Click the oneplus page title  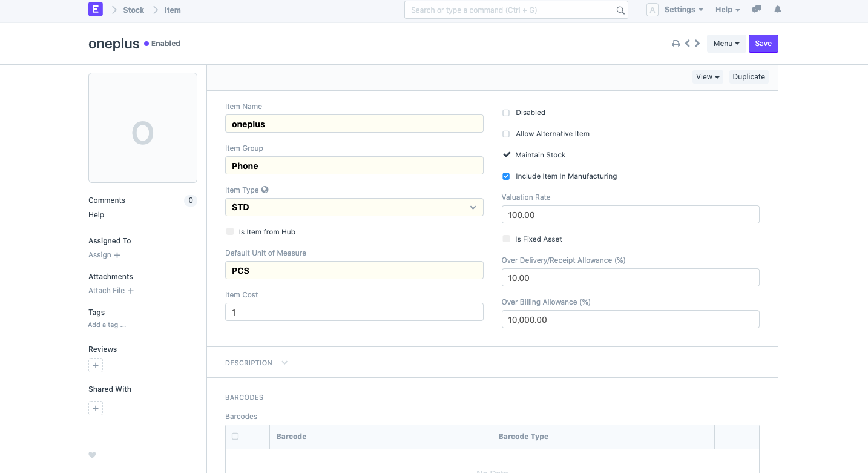pyautogui.click(x=114, y=44)
